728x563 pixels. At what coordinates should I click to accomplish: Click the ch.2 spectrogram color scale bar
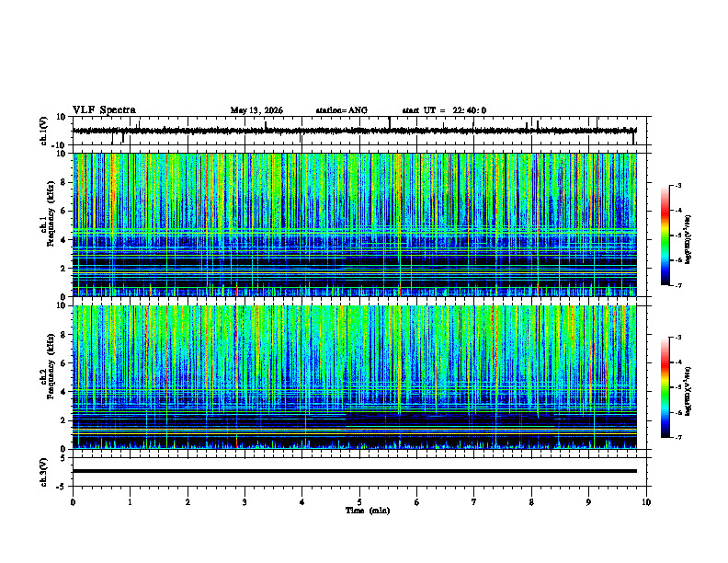(665, 387)
